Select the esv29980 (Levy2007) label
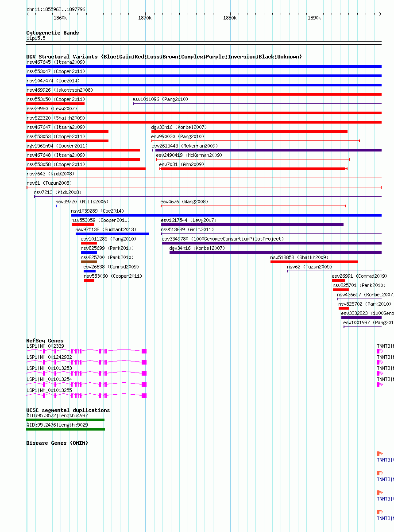Viewport: 394px width, 532px height. pos(51,109)
